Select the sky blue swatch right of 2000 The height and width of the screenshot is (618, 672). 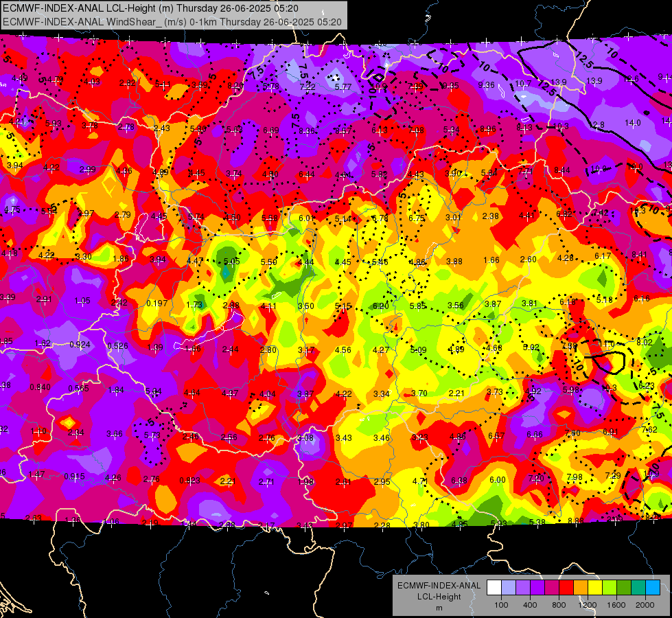[x=653, y=588]
